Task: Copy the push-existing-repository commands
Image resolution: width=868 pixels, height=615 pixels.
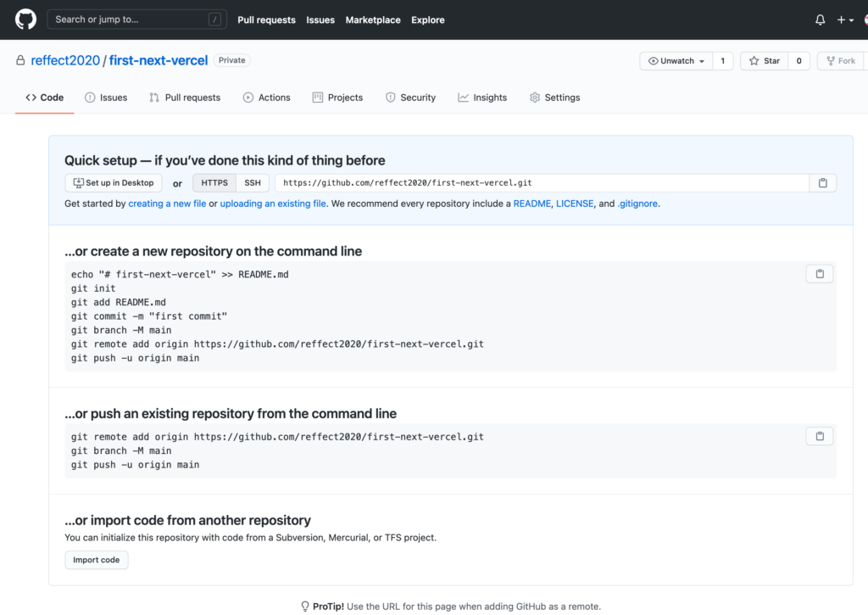Action: tap(819, 435)
